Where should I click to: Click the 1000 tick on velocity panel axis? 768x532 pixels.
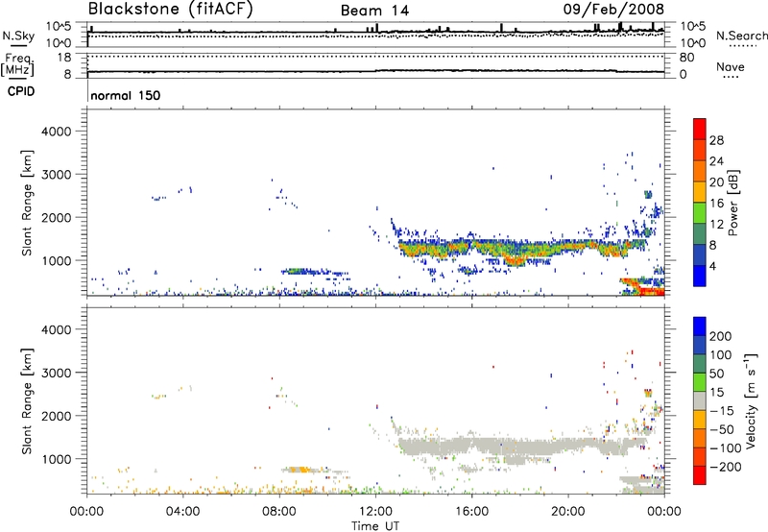[56, 459]
